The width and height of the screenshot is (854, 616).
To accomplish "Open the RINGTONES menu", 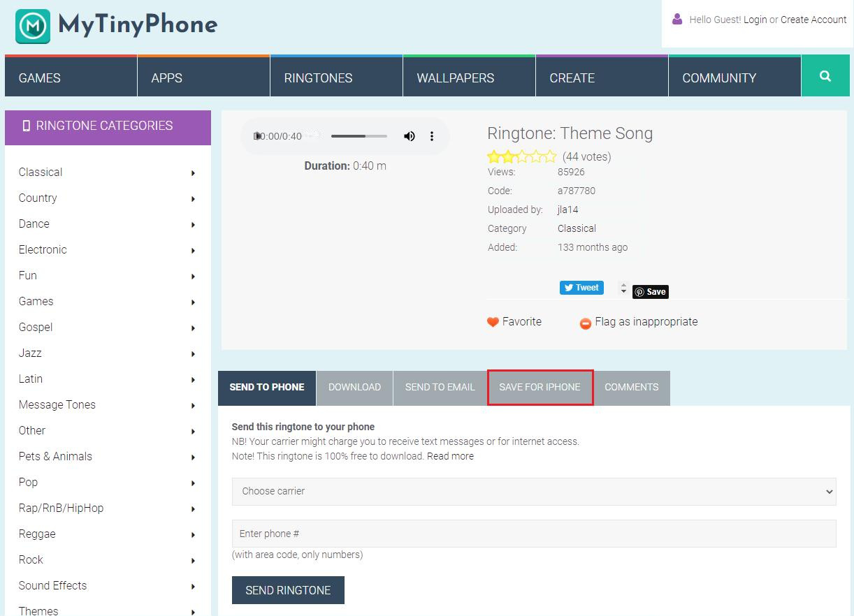I will tap(336, 76).
